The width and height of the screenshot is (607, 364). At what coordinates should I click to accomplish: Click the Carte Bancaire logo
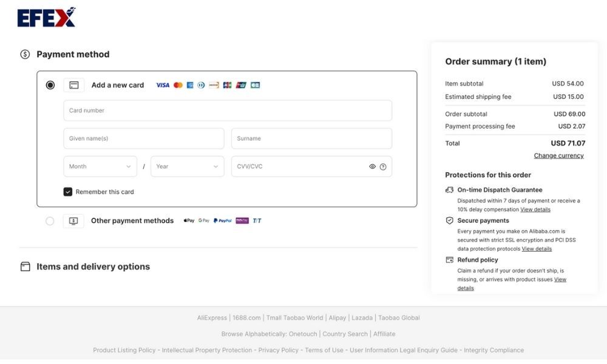tap(255, 85)
